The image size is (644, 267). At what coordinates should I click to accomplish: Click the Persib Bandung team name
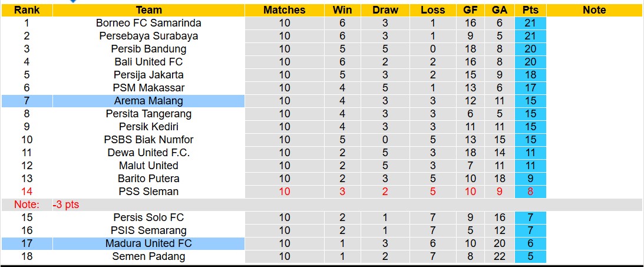pyautogui.click(x=148, y=49)
